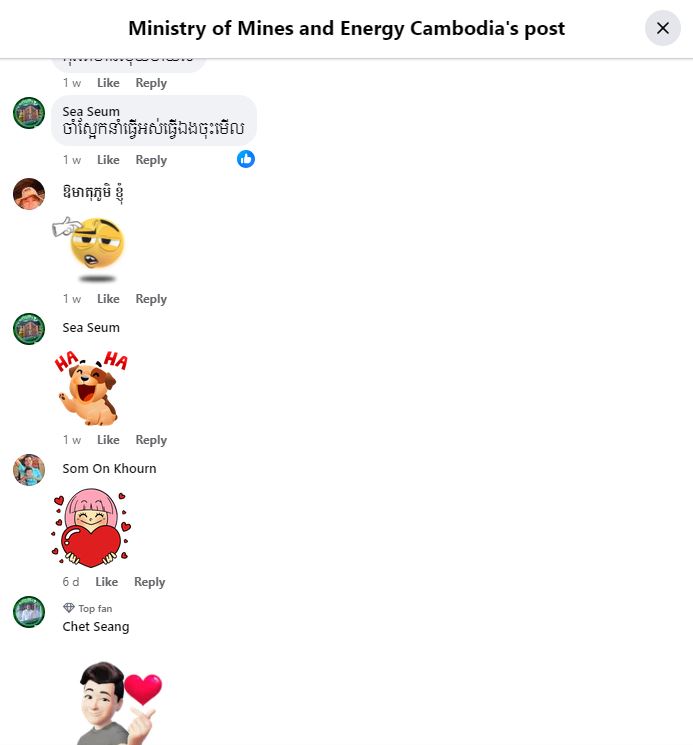Open Chet Seang's profile name link
This screenshot has width=693, height=745.
coord(96,627)
